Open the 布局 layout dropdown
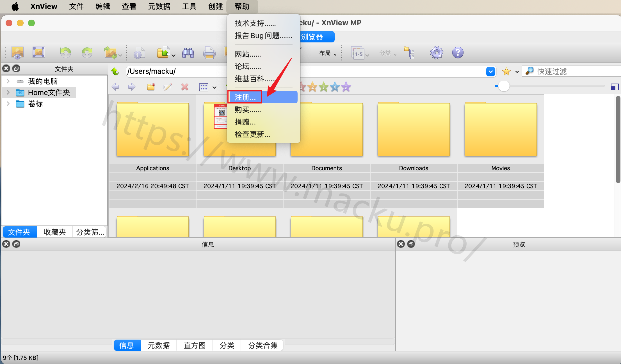This screenshot has height=364, width=621. (x=328, y=53)
